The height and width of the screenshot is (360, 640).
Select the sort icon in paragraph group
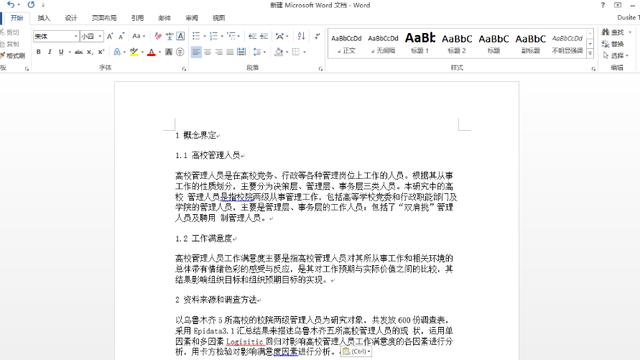301,36
